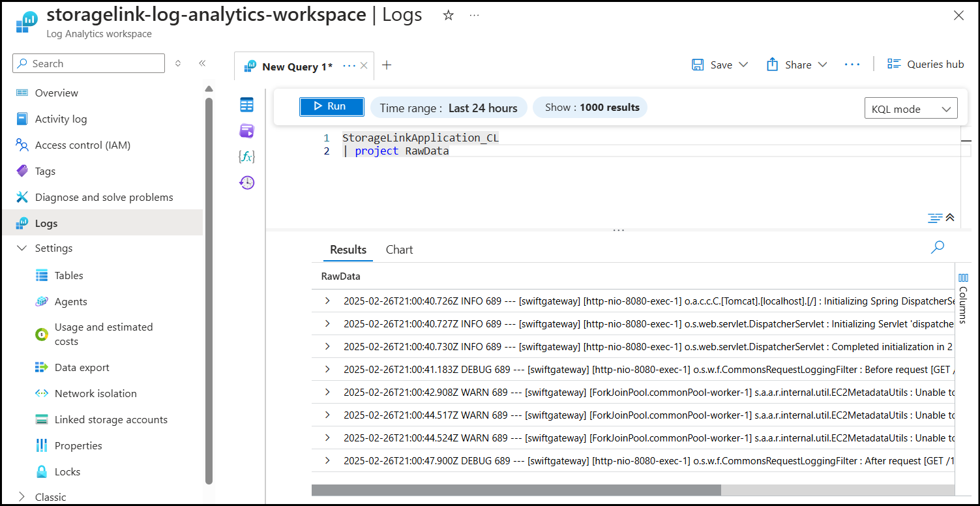Screen dimensions: 980x506
Task: Search the results with magnifier icon
Action: click(x=938, y=246)
